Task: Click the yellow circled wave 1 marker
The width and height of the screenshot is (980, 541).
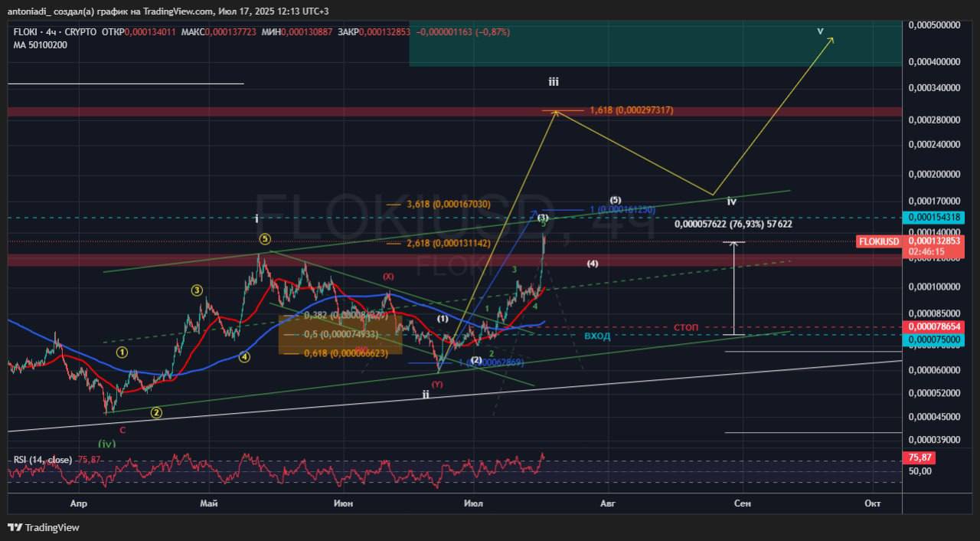Action: [x=122, y=352]
